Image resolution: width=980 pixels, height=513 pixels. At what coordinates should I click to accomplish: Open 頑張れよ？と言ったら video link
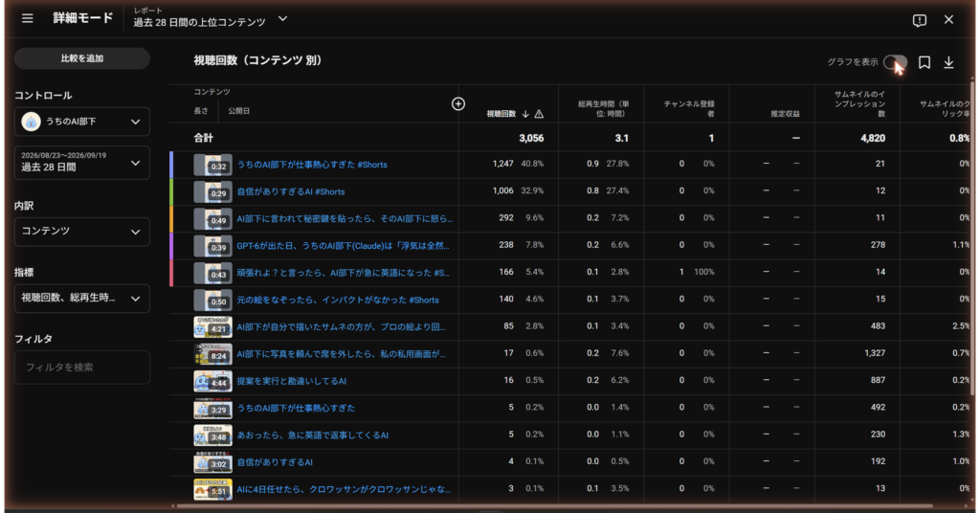[344, 273]
